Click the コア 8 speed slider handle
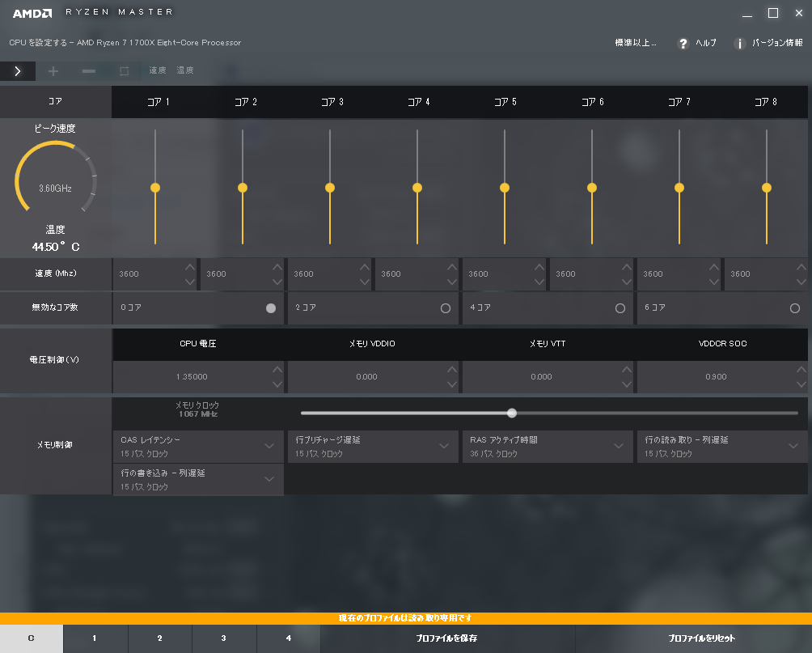The image size is (812, 653). coord(767,188)
